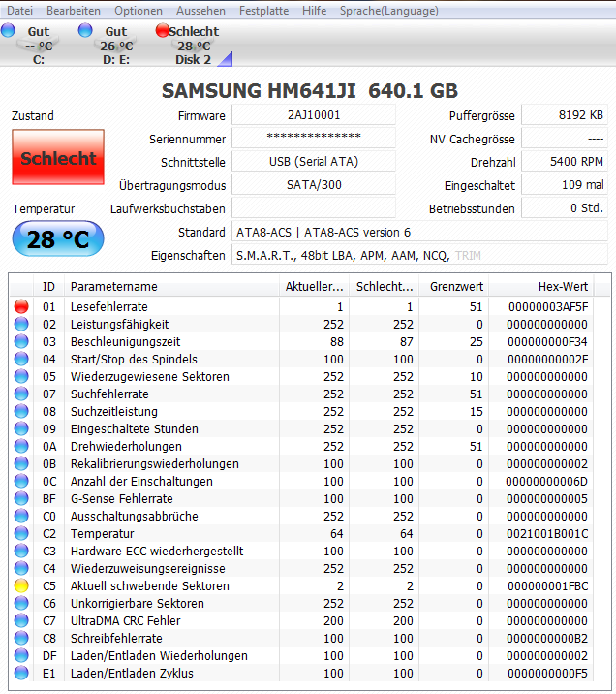Image resolution: width=616 pixels, height=694 pixels.
Task: Click the red status icon for Lesefehlerrate
Action: point(21,306)
